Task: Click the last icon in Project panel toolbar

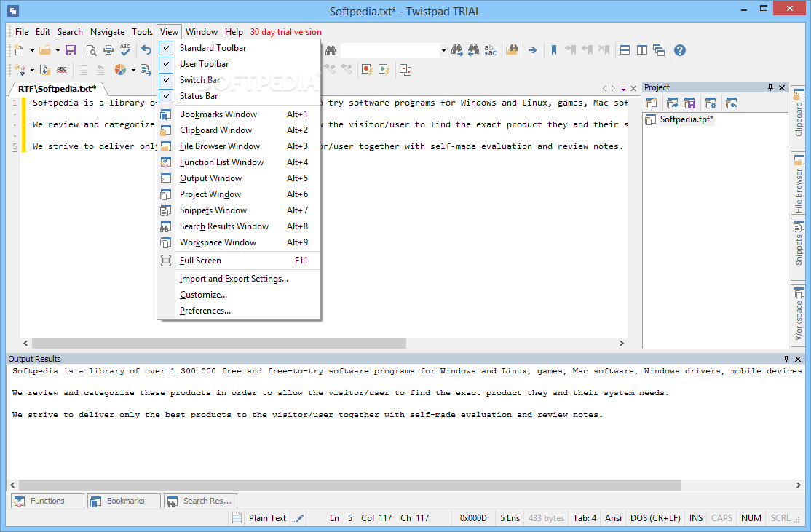Action: point(732,103)
